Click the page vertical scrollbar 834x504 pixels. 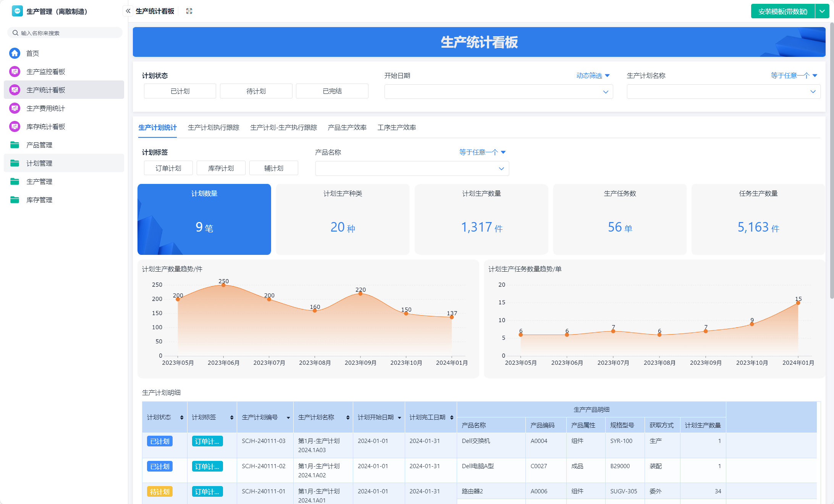(x=831, y=160)
